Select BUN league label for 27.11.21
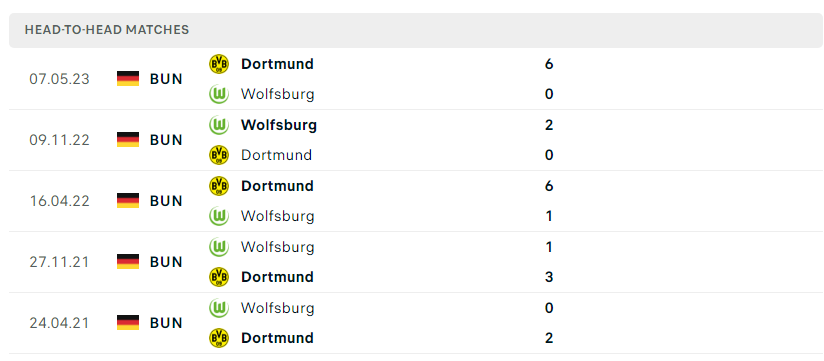Viewport: 824px width, 361px height. click(166, 262)
